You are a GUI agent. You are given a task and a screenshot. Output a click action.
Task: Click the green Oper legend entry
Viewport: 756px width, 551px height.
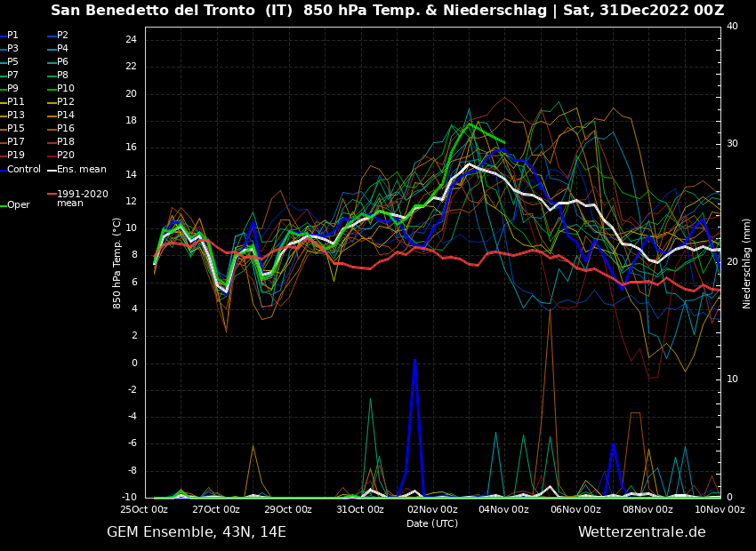[x=18, y=205]
